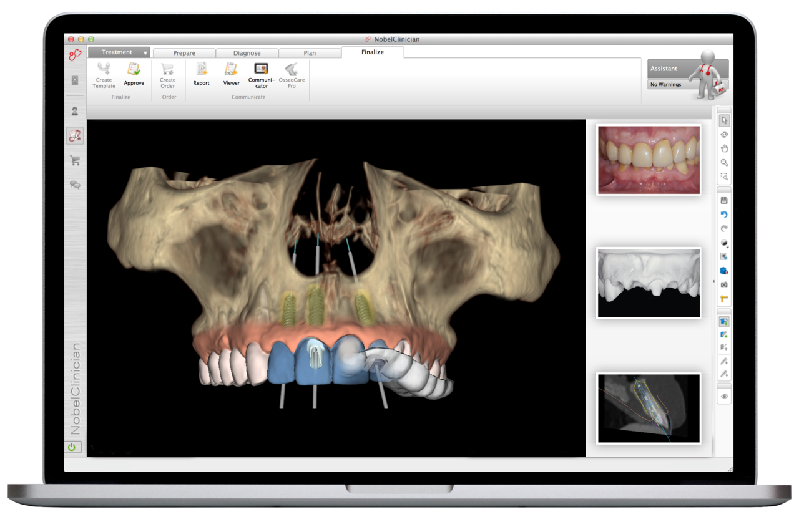This screenshot has height=532, width=799.
Task: Toggle visibility with the eye icon
Action: point(724,396)
